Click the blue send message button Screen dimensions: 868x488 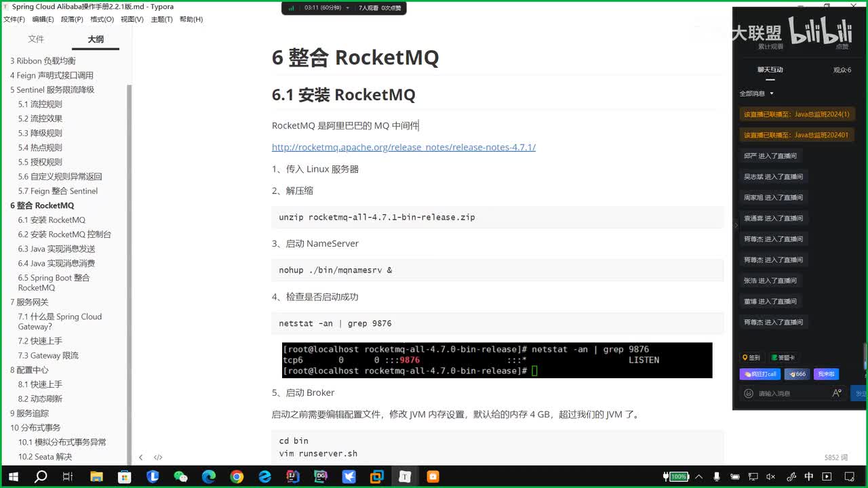860,393
